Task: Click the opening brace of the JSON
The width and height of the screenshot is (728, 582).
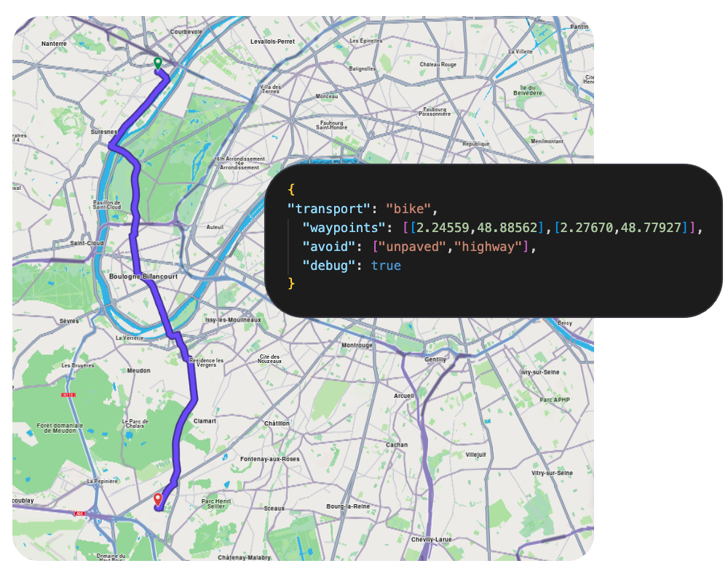Action: (290, 189)
